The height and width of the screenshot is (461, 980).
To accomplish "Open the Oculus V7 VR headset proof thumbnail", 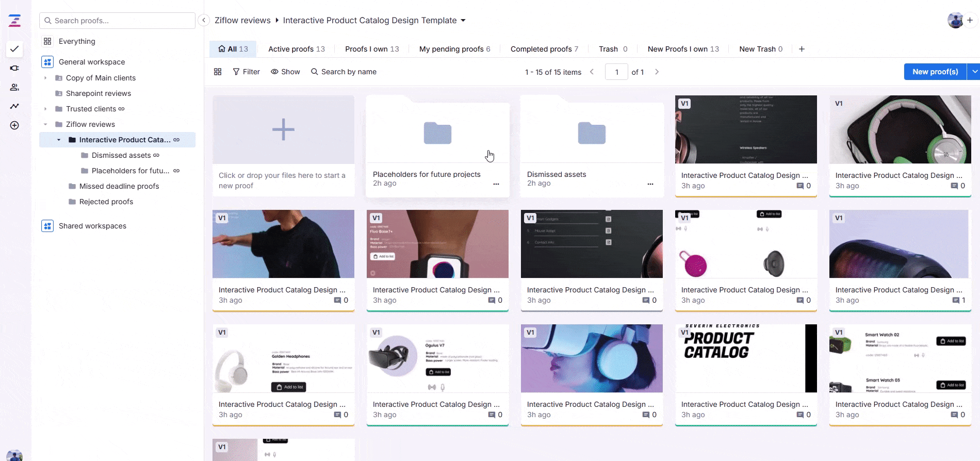I will (x=437, y=358).
